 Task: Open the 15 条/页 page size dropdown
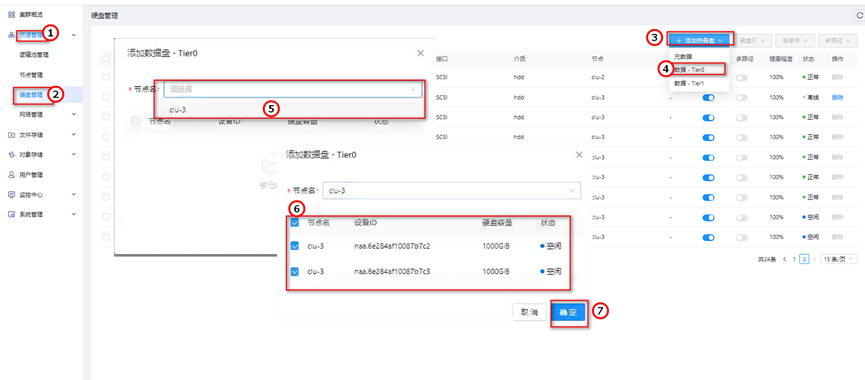pos(839,259)
